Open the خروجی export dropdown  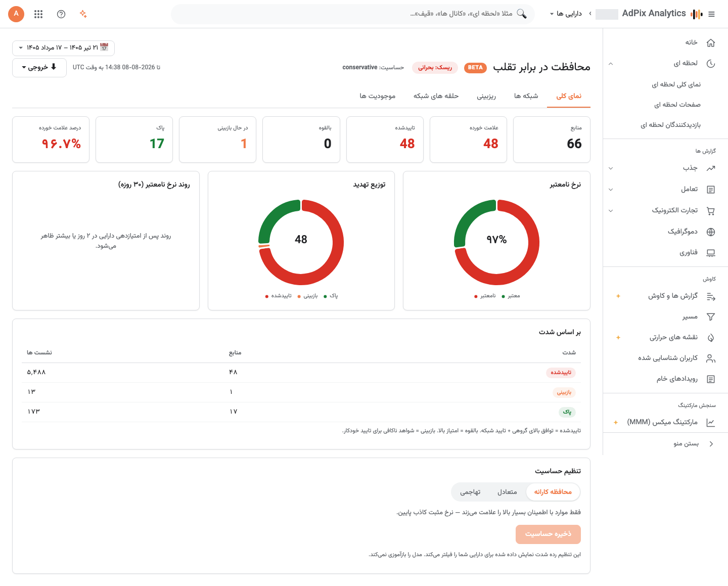click(x=39, y=67)
